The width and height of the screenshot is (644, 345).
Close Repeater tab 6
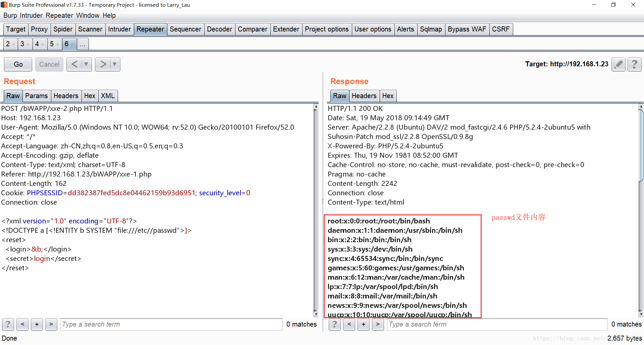click(x=72, y=45)
